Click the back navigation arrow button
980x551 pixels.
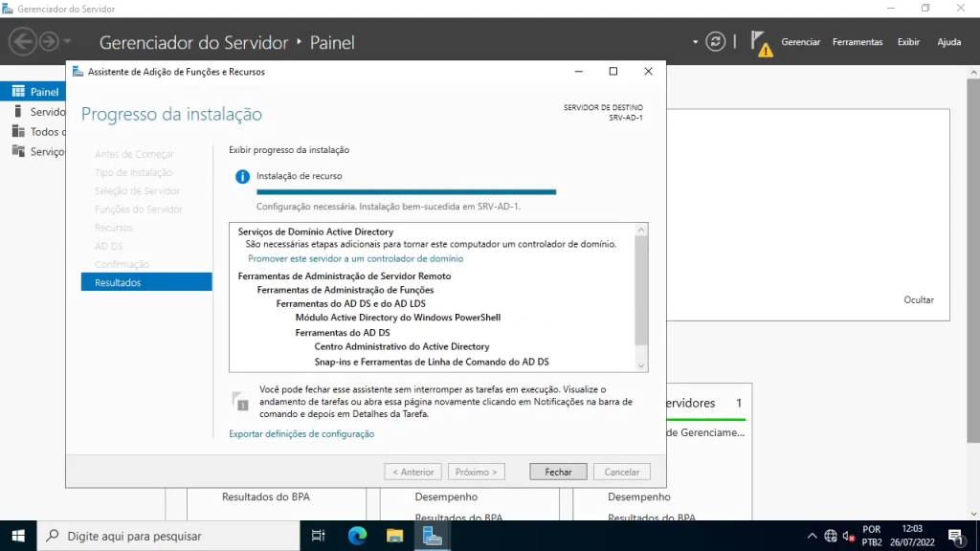(23, 42)
